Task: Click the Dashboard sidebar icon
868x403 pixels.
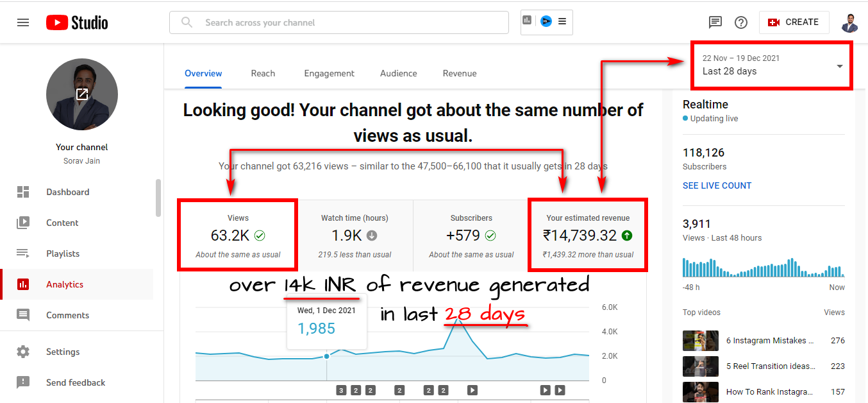Action: click(x=23, y=192)
